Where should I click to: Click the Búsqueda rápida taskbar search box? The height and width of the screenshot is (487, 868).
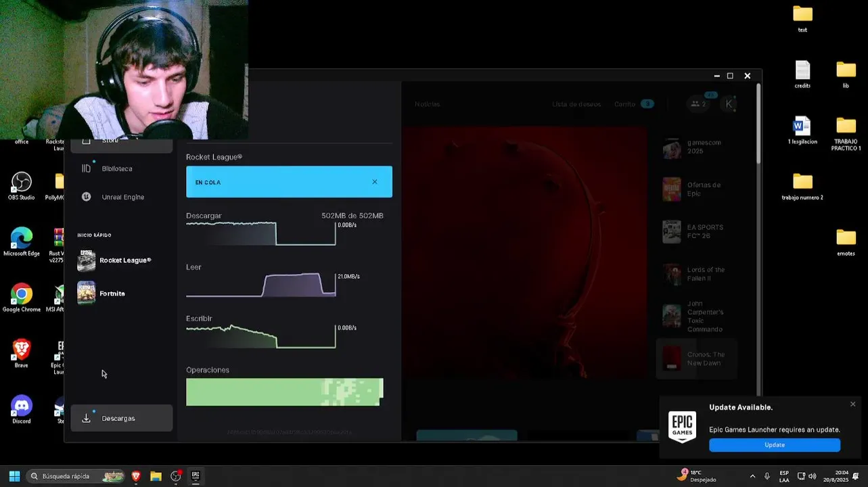pyautogui.click(x=76, y=476)
